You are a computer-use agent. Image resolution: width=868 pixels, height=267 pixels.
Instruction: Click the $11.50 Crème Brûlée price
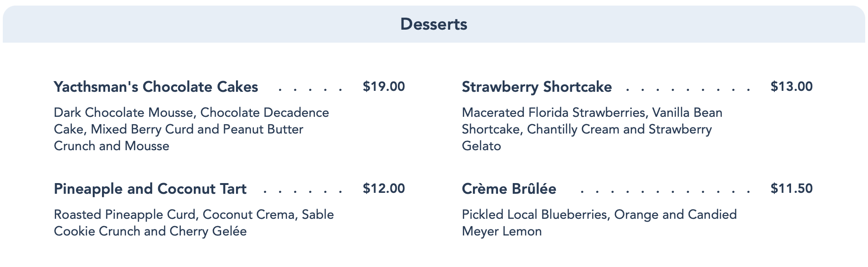[x=791, y=189]
